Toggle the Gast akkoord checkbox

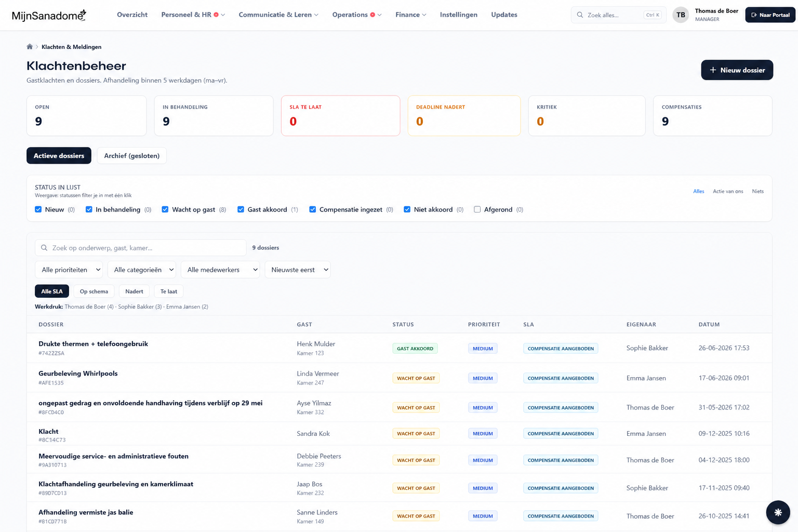click(x=241, y=209)
